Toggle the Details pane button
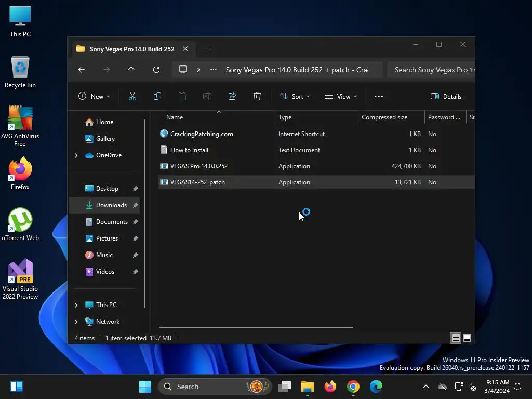The height and width of the screenshot is (399, 532). [x=446, y=96]
